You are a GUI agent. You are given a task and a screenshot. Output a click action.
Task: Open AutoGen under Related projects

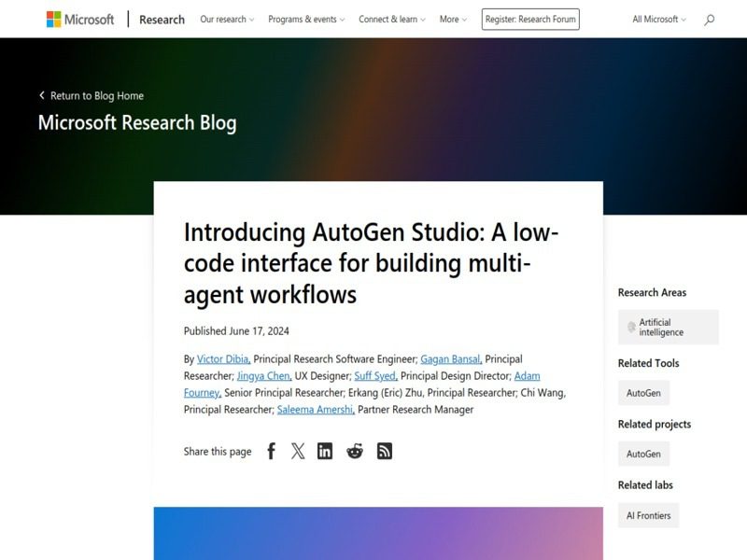[x=643, y=454]
